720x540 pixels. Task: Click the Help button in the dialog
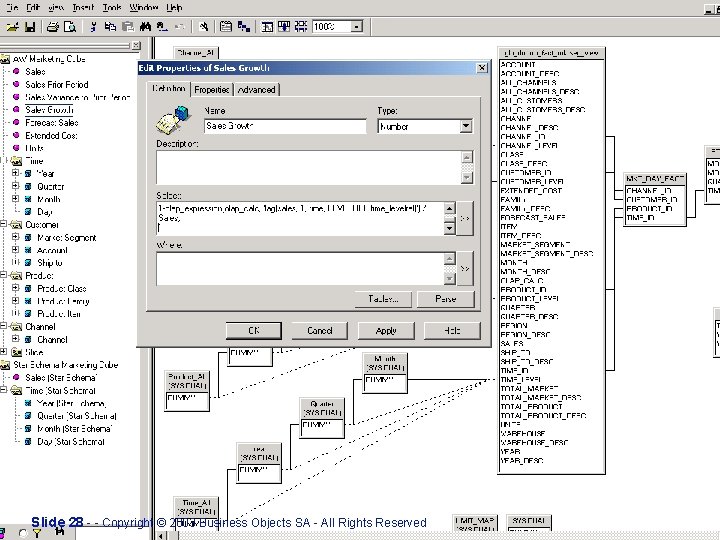452,331
